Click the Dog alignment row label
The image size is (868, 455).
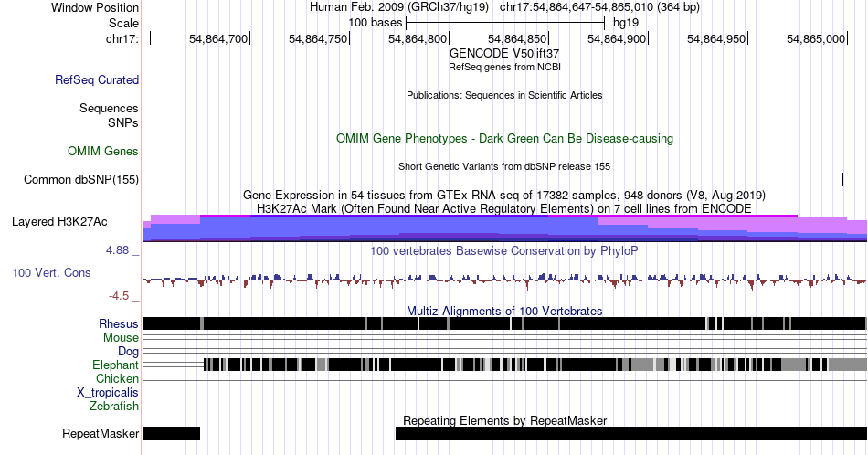pyautogui.click(x=129, y=352)
